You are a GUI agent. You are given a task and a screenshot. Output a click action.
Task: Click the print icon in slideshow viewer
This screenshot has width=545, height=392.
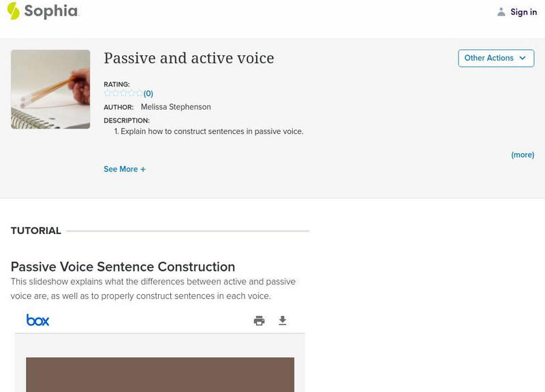point(259,321)
